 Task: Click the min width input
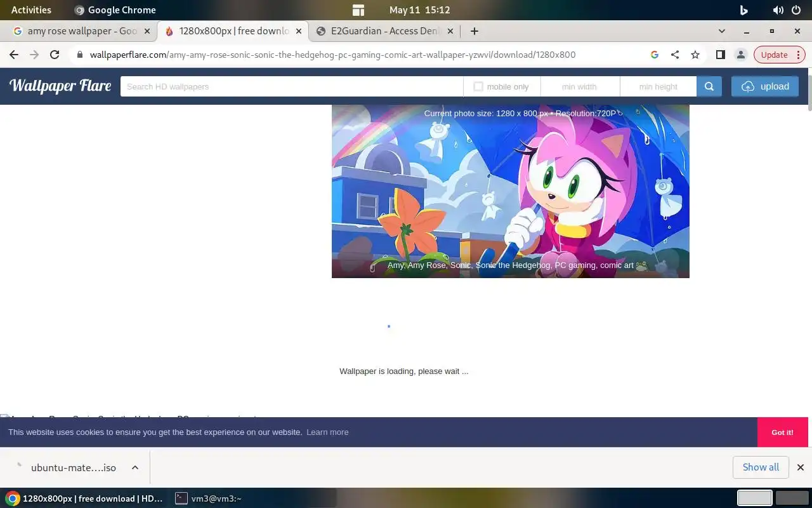[x=580, y=86]
